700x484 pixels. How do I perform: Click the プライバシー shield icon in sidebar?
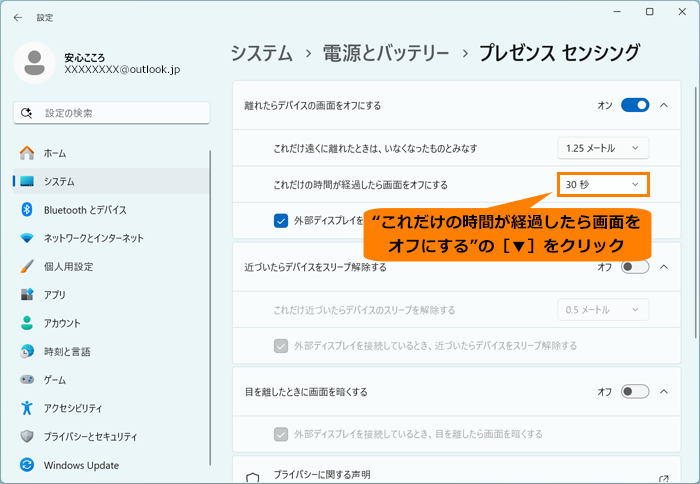click(27, 436)
